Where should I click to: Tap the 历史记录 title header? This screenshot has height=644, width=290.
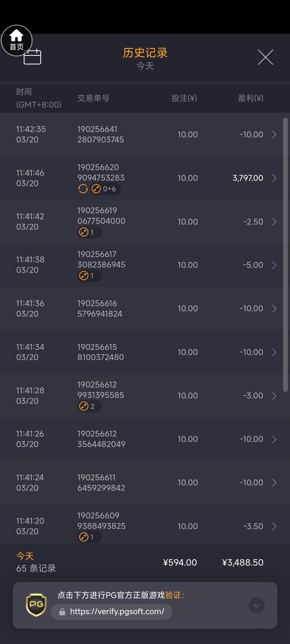(145, 53)
